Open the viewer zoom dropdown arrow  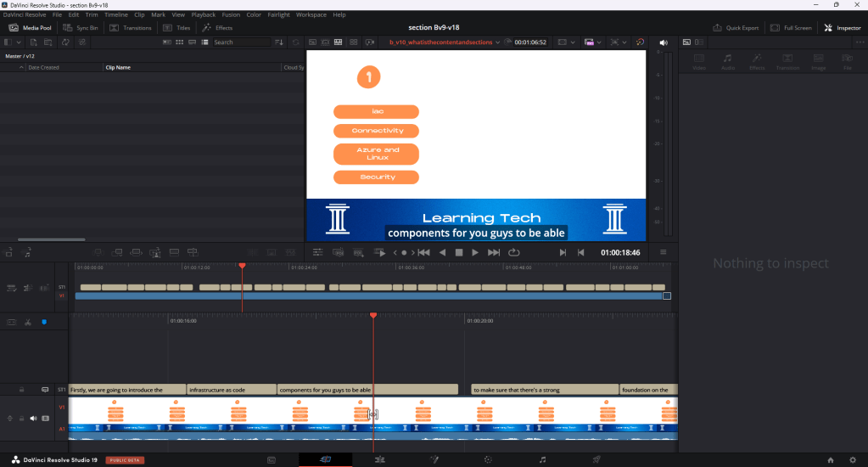pos(624,42)
